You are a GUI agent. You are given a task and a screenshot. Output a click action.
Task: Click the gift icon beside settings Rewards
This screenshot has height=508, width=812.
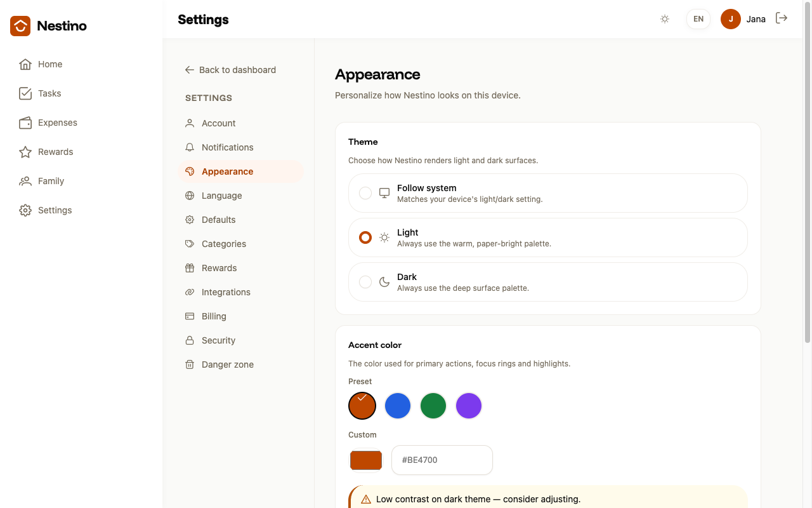click(190, 268)
